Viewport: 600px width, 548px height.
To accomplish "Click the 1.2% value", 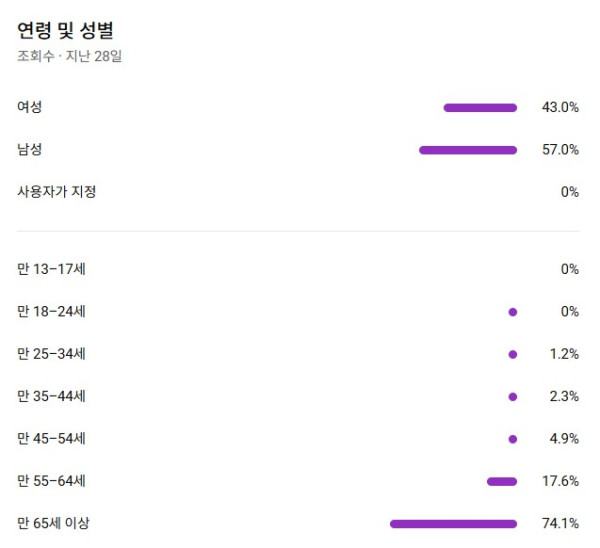I will click(564, 354).
